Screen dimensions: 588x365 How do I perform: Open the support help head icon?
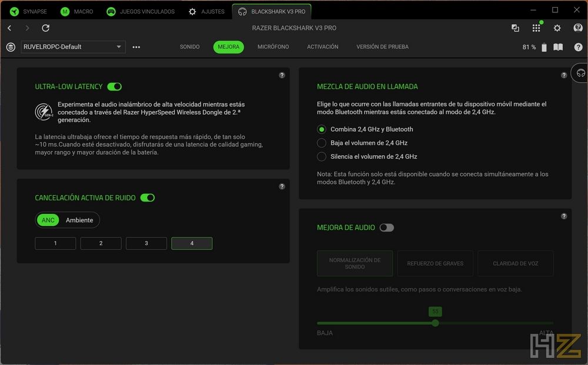click(578, 28)
